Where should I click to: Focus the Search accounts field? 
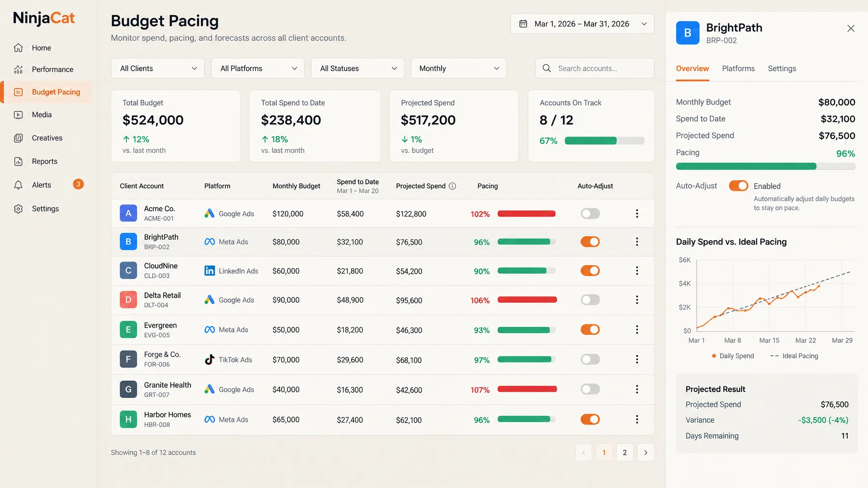595,68
